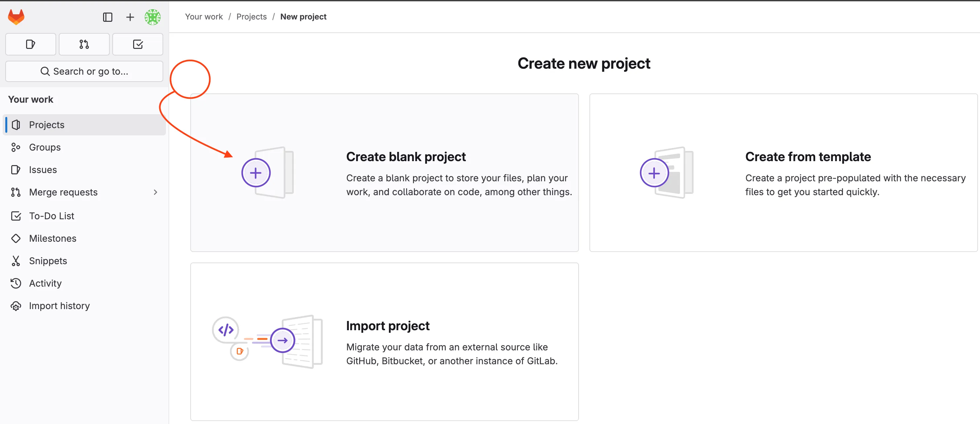This screenshot has width=980, height=424.
Task: Open your profile avatar menu
Action: click(153, 17)
